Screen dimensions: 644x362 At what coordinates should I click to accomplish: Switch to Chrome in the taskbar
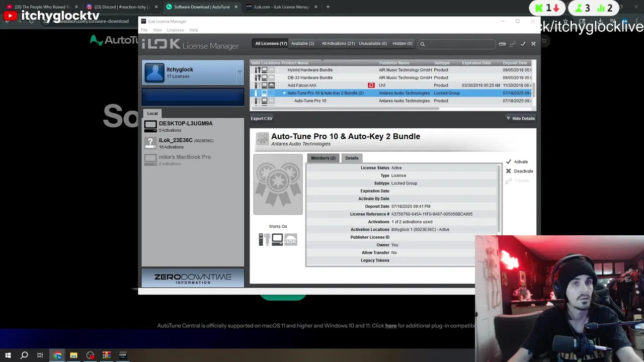tap(57, 355)
